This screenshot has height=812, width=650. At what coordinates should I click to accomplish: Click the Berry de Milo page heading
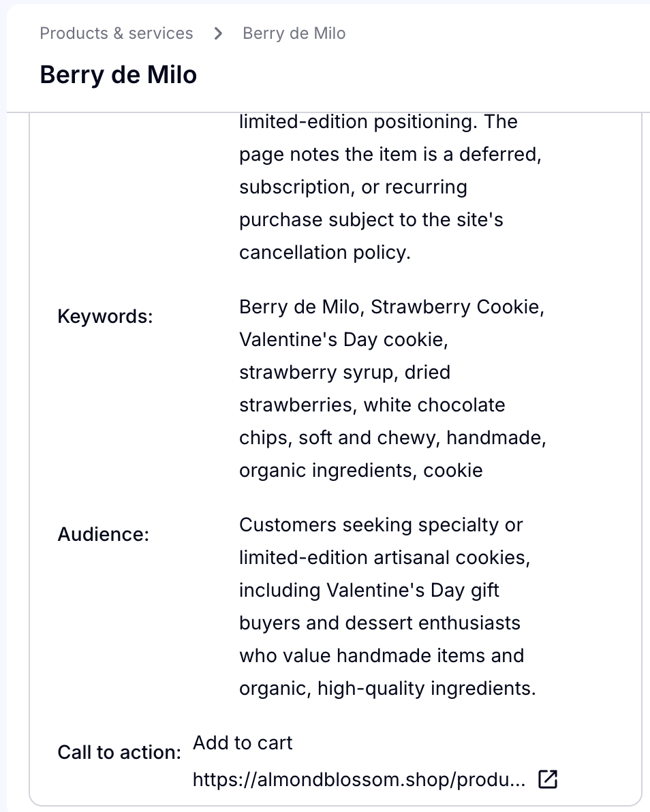click(119, 74)
